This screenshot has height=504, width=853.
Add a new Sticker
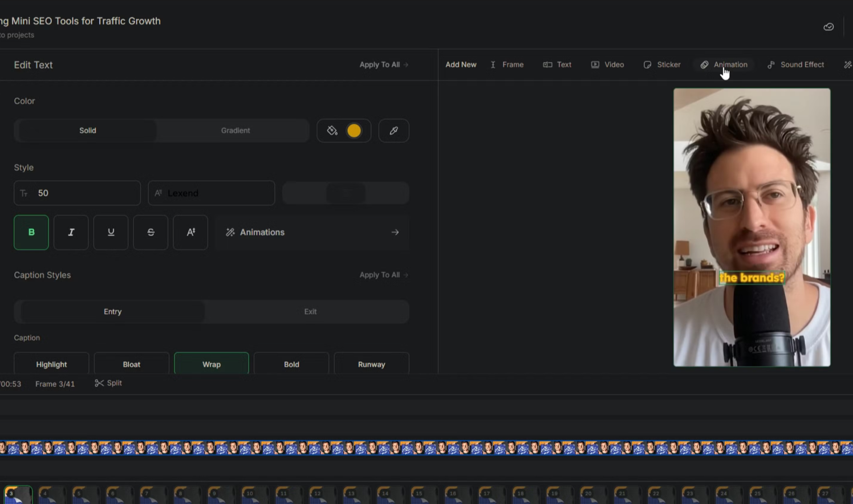tap(662, 64)
